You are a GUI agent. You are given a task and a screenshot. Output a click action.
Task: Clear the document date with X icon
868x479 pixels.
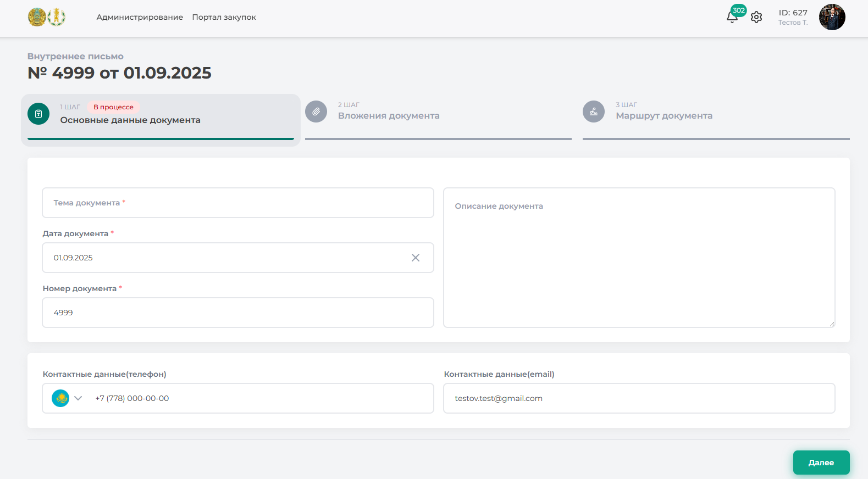[416, 258]
